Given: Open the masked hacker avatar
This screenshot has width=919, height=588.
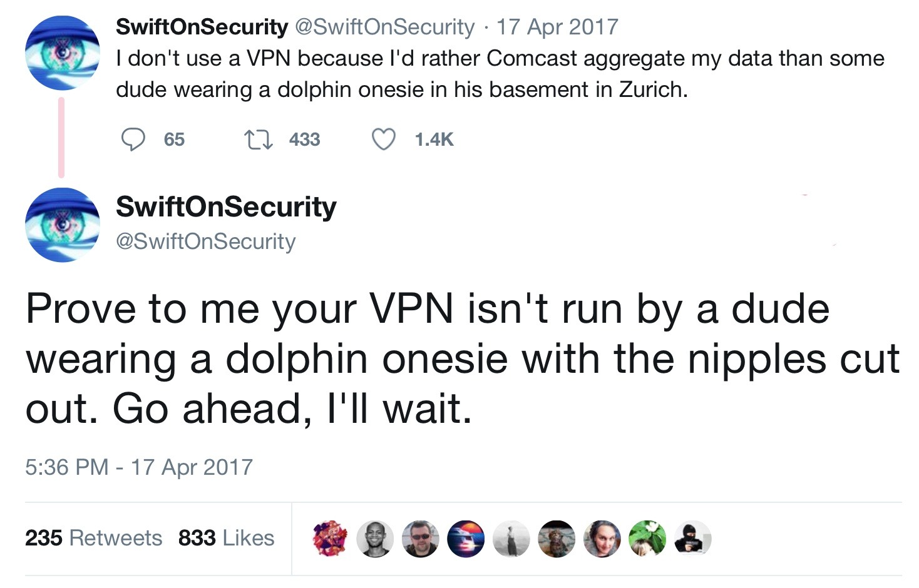Looking at the screenshot, I should [x=692, y=538].
